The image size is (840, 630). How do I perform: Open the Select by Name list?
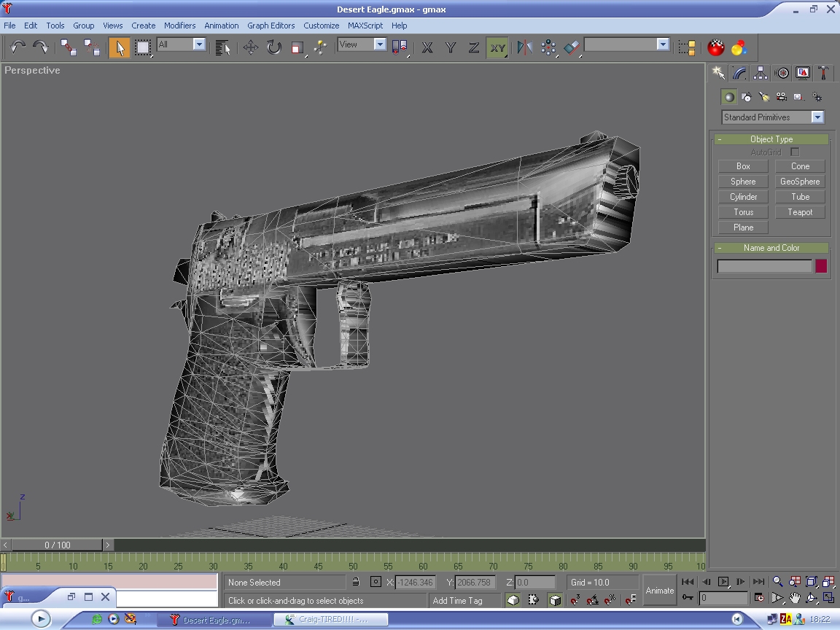(x=222, y=47)
